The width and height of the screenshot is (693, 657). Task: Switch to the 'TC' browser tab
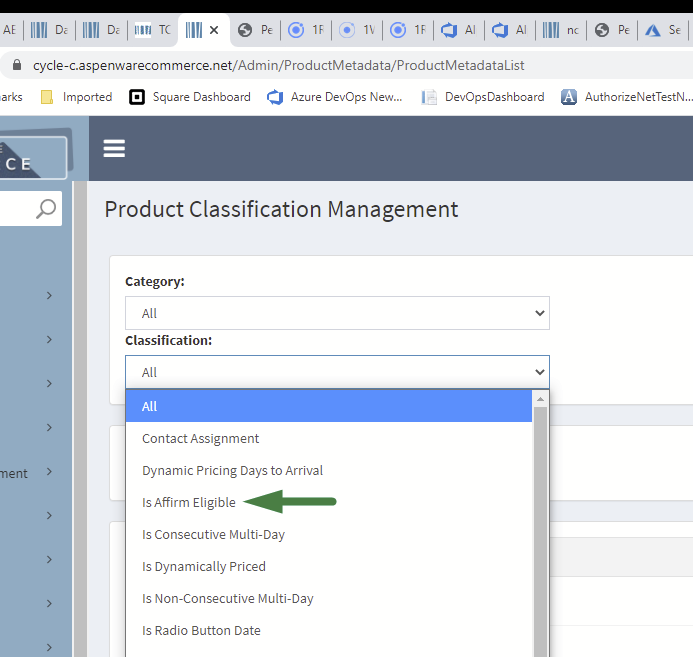click(153, 30)
